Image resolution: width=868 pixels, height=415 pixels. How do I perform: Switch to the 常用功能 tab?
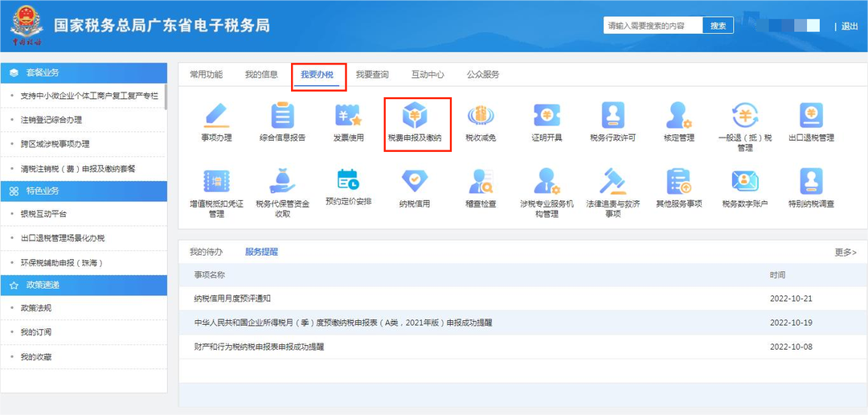pos(206,74)
